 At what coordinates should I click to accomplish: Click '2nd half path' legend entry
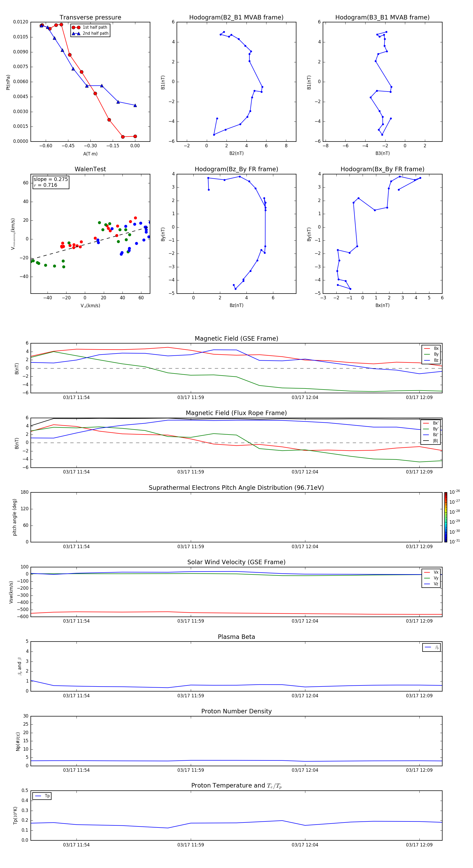click(x=90, y=33)
